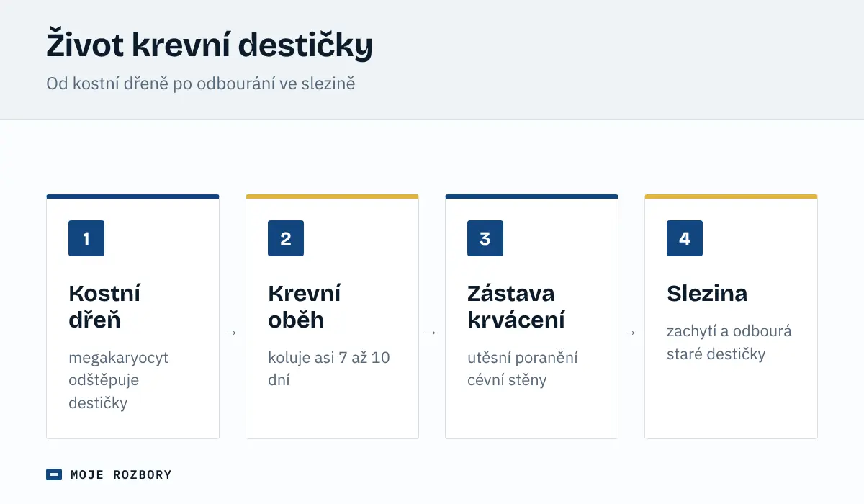
Task: Click text 'zachytí a odbourá staré destičky'
Action: [x=729, y=343]
